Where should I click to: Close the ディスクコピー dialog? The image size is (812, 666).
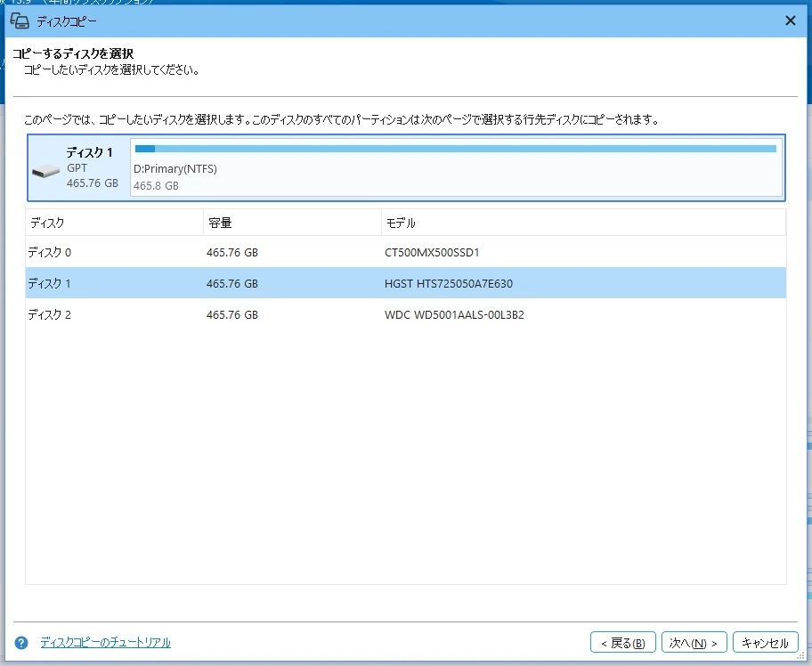tap(791, 20)
